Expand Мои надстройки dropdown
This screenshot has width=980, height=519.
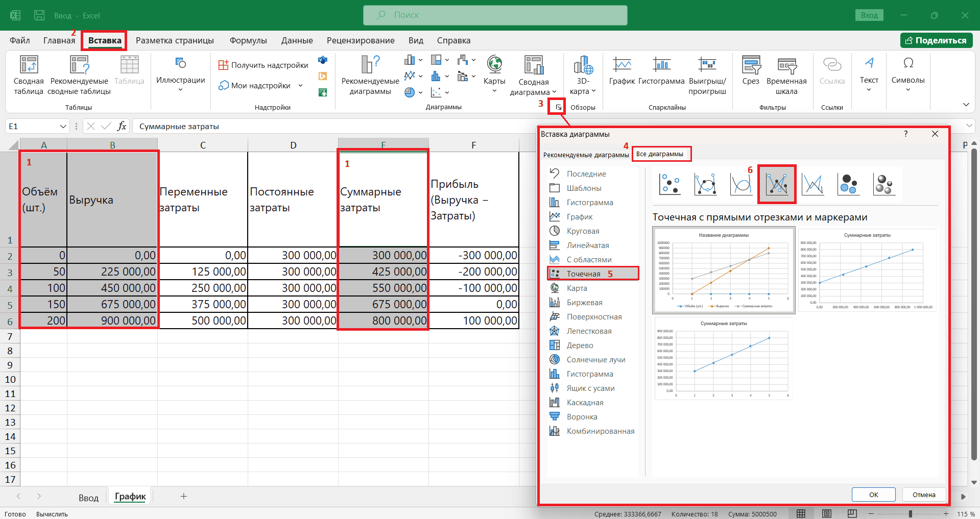pyautogui.click(x=300, y=85)
